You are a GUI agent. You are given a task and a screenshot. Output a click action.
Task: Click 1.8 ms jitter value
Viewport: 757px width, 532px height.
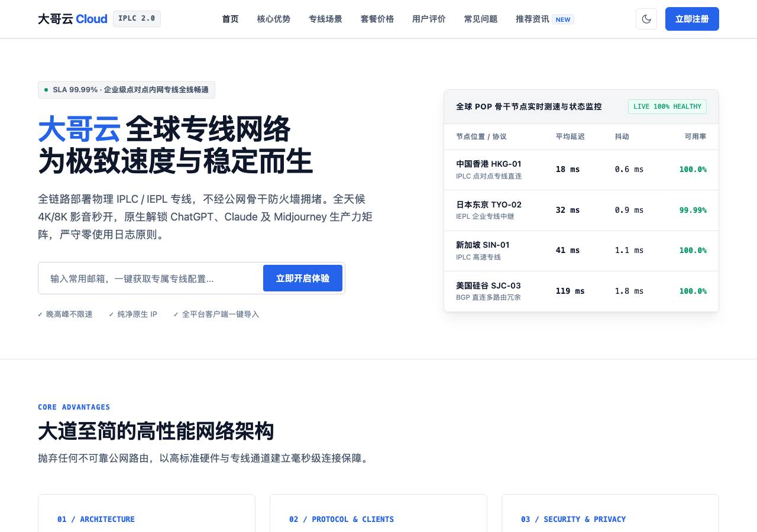point(629,291)
